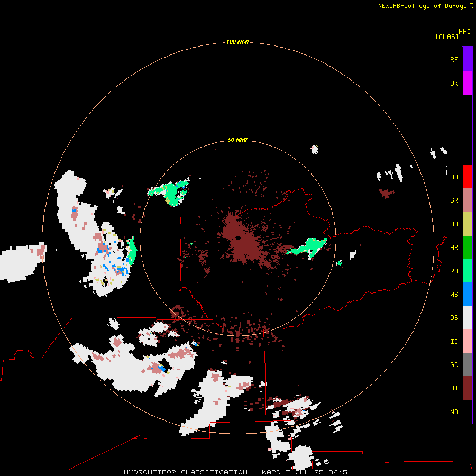Click the HA red legend swatch
This screenshot has height=476, width=476.
point(467,177)
